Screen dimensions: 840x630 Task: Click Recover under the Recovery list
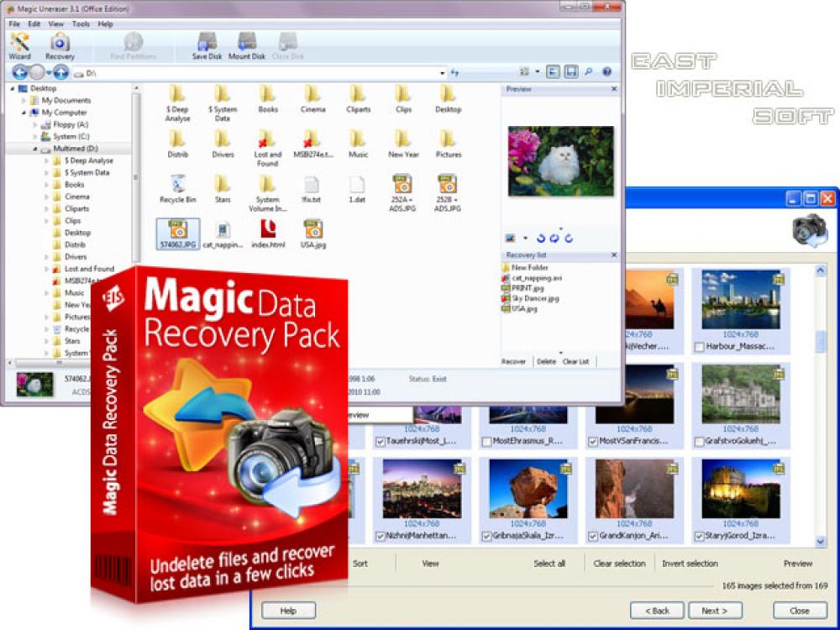coord(515,361)
